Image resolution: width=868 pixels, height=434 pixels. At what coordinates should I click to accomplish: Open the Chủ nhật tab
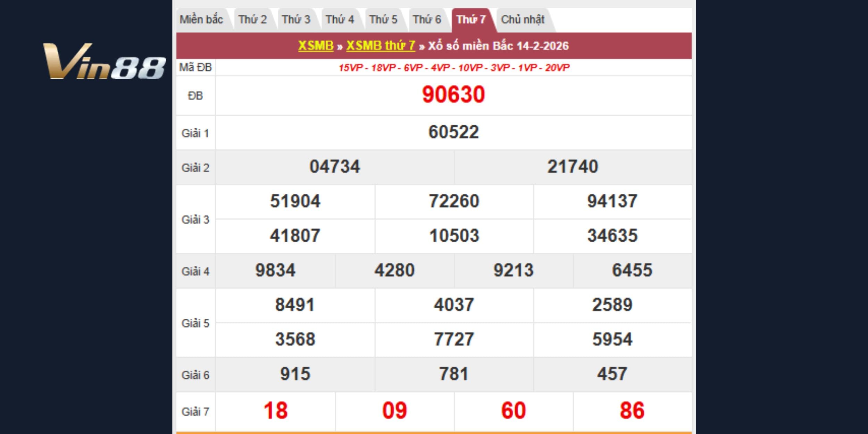[x=523, y=20]
